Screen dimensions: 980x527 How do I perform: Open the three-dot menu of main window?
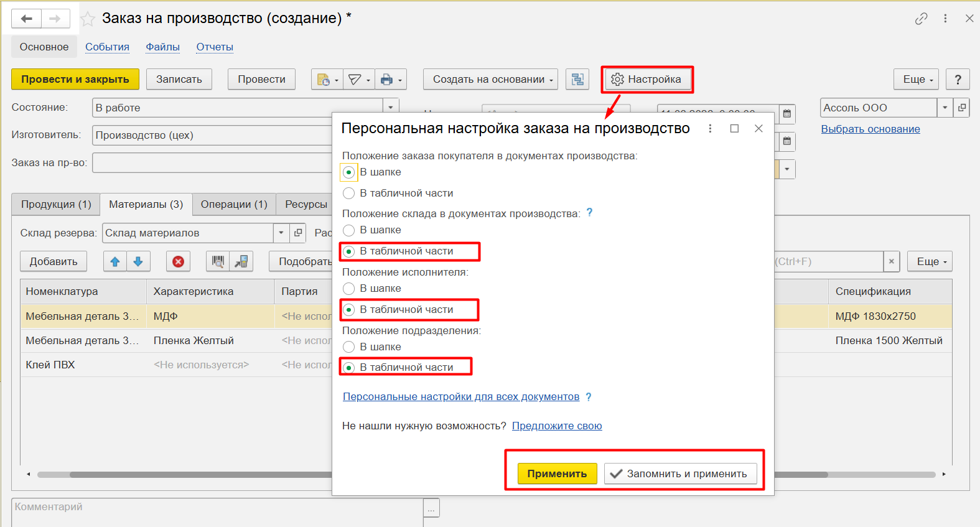[x=945, y=19]
